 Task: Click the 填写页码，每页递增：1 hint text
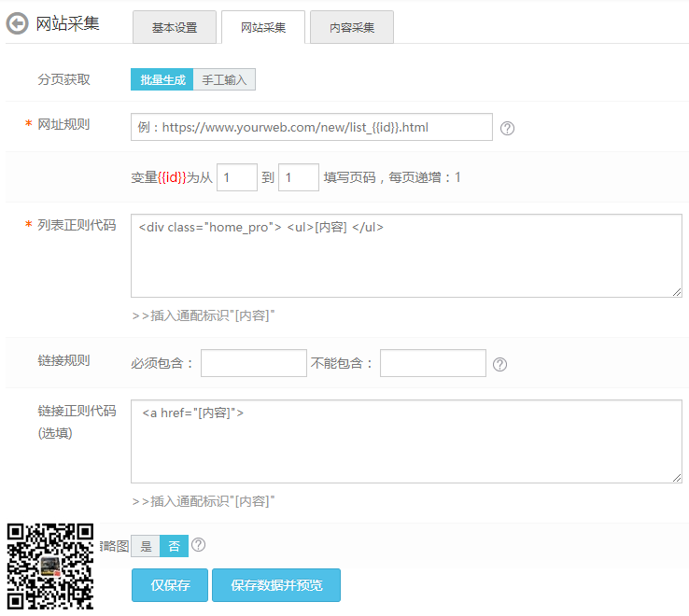pyautogui.click(x=392, y=177)
